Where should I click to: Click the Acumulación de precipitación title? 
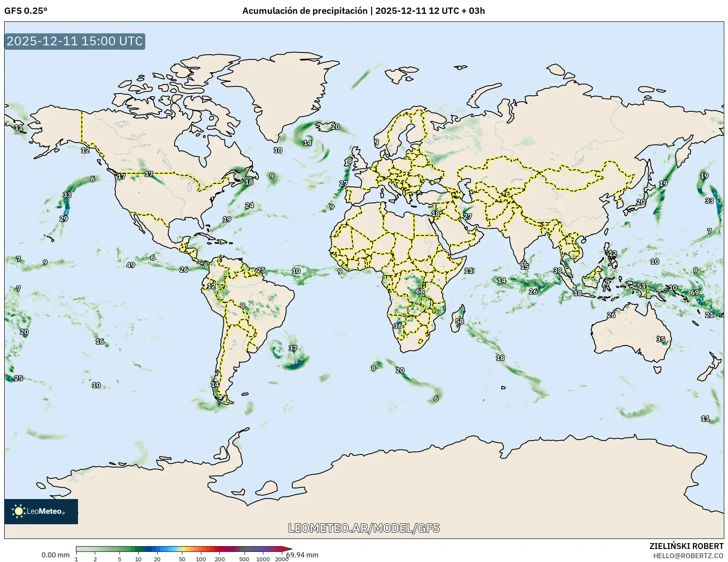click(x=305, y=11)
